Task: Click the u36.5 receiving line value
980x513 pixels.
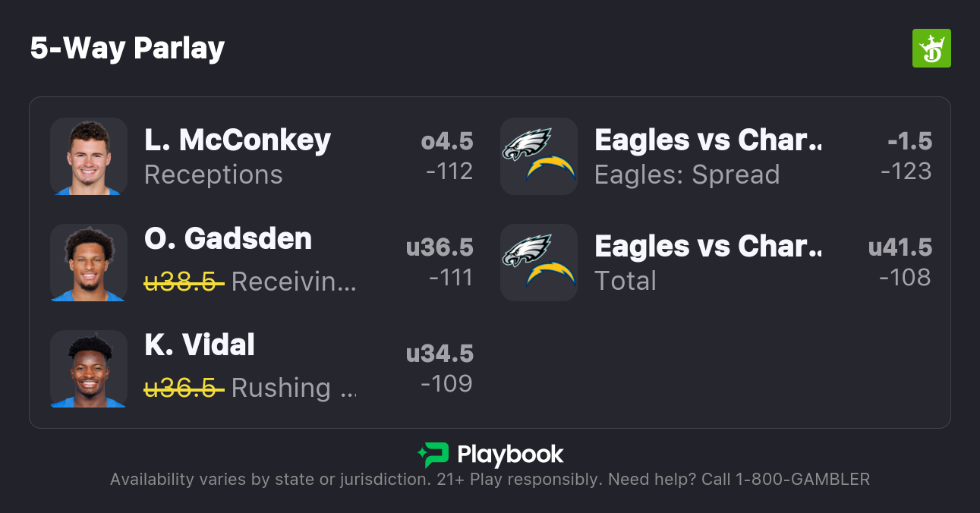Action: [440, 247]
